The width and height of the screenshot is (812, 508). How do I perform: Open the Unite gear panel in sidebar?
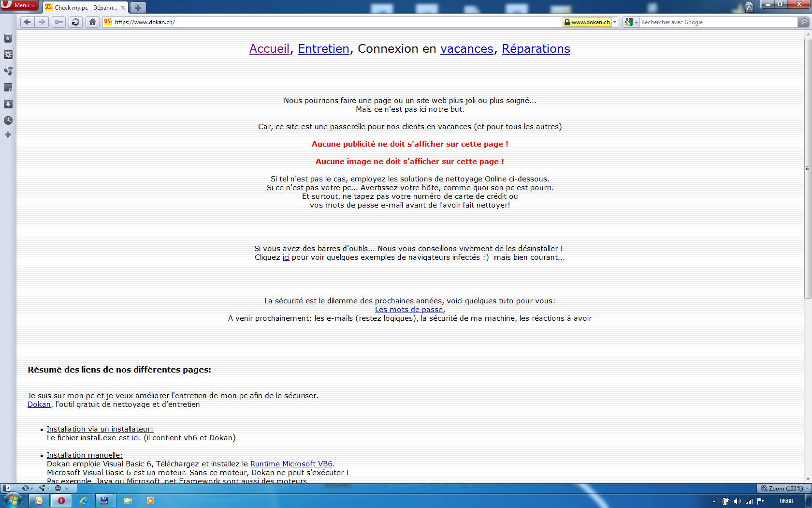[x=8, y=55]
